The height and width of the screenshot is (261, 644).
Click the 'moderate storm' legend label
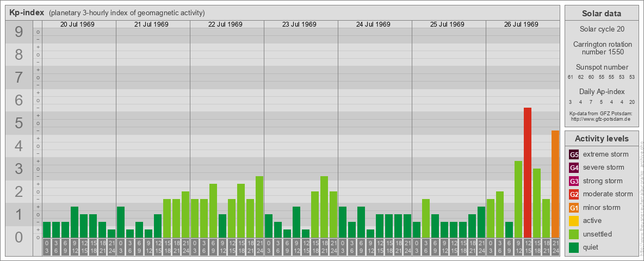click(608, 195)
